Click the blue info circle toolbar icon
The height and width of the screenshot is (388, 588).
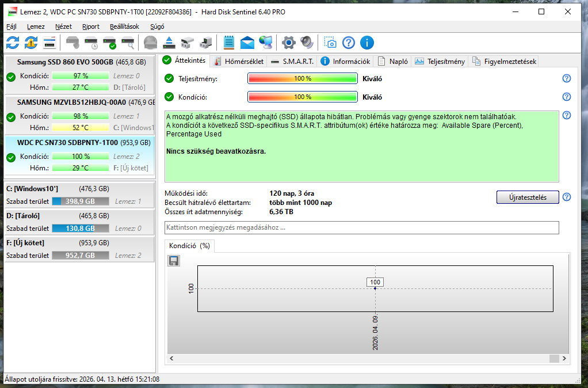coord(366,43)
